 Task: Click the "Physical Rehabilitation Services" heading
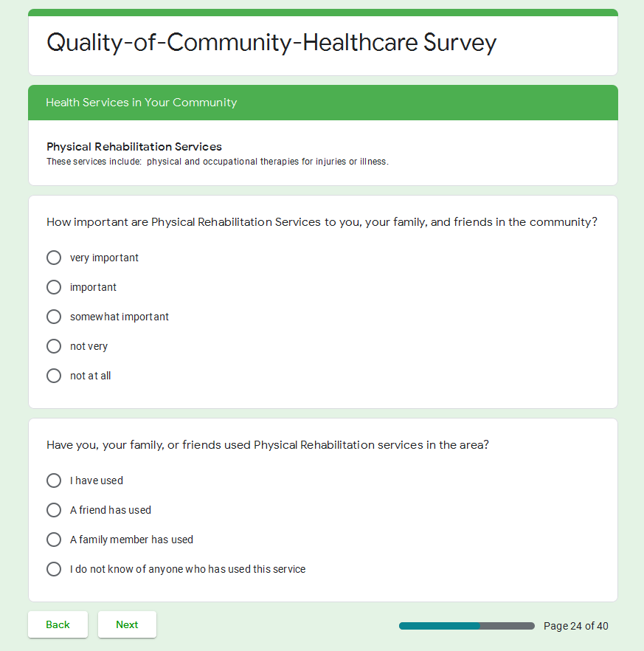(134, 147)
